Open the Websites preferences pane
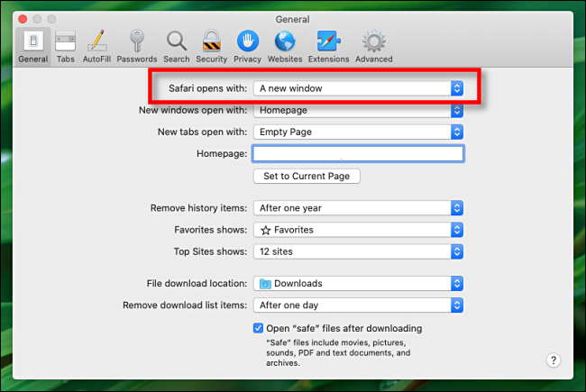The height and width of the screenshot is (392, 586). [x=285, y=46]
